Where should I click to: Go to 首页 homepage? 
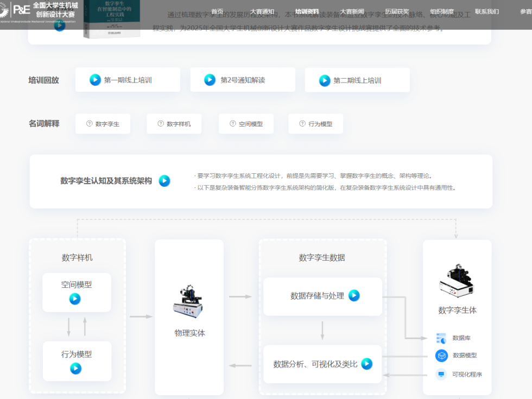coord(216,10)
